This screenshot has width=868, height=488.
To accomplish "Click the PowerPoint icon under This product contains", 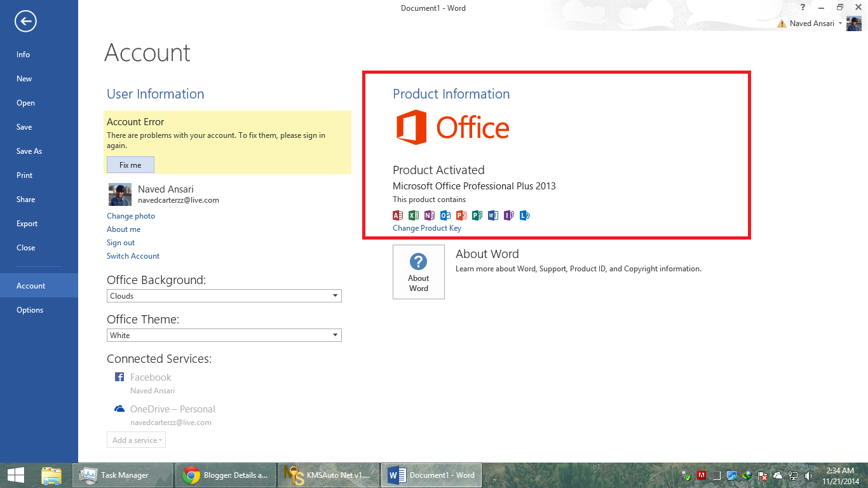I will point(461,215).
